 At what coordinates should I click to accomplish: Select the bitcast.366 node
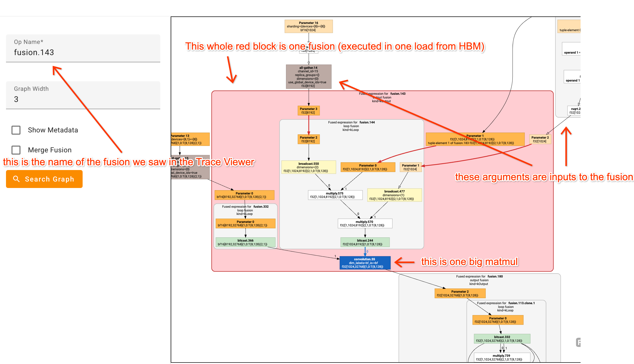(x=245, y=242)
